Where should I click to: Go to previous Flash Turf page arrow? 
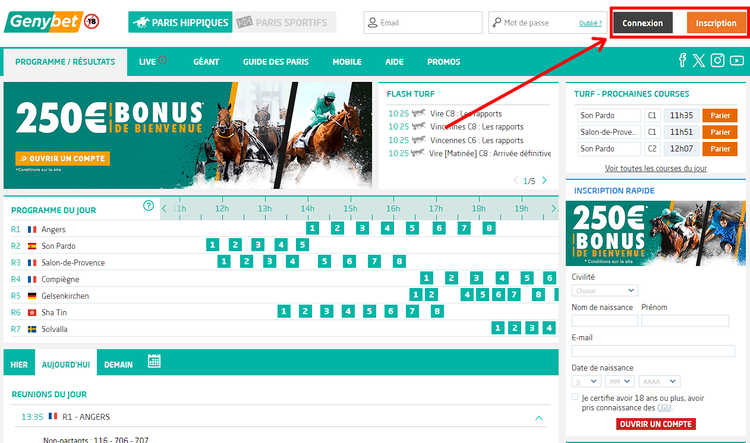pos(516,181)
